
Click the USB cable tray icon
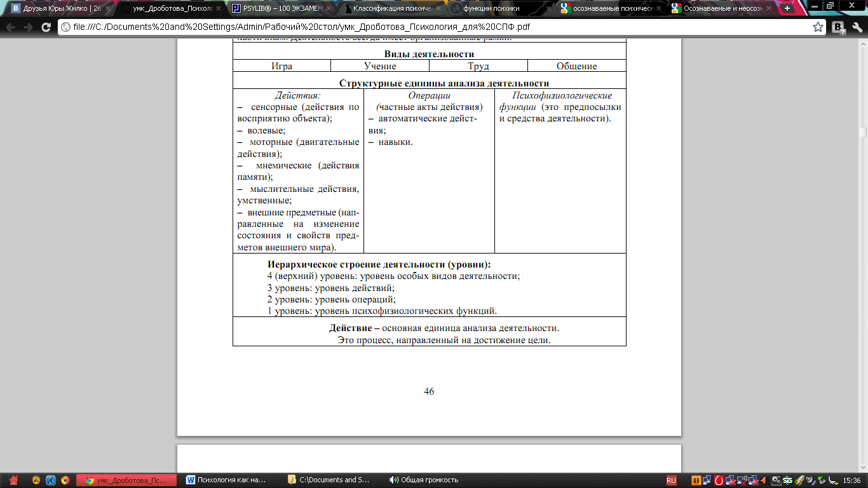tap(833, 480)
